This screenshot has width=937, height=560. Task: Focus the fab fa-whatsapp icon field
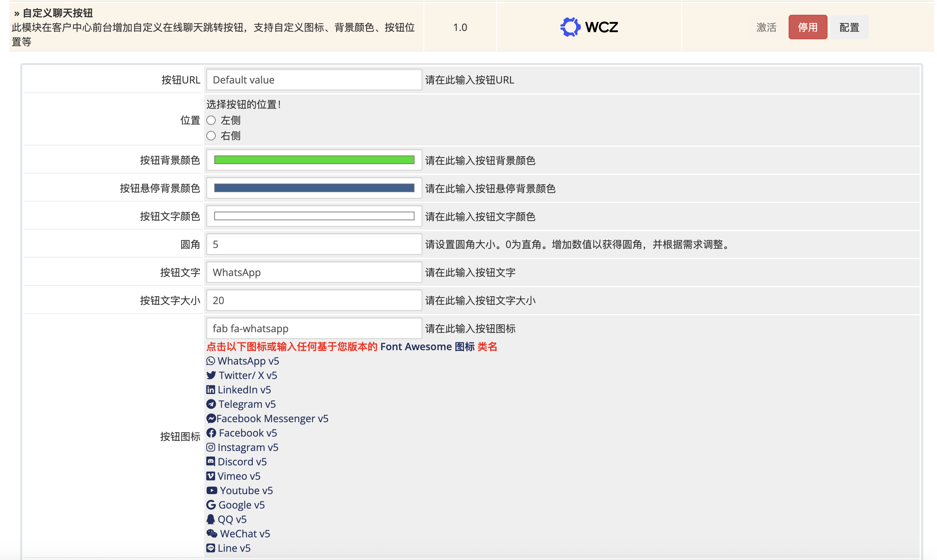[x=314, y=329]
